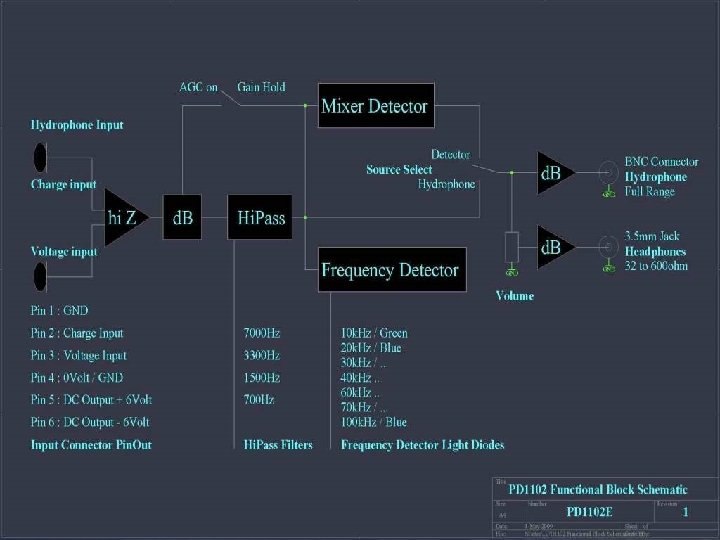Click the 3.5mm Jack circle symbol
The width and height of the screenshot is (720, 540).
click(x=608, y=247)
